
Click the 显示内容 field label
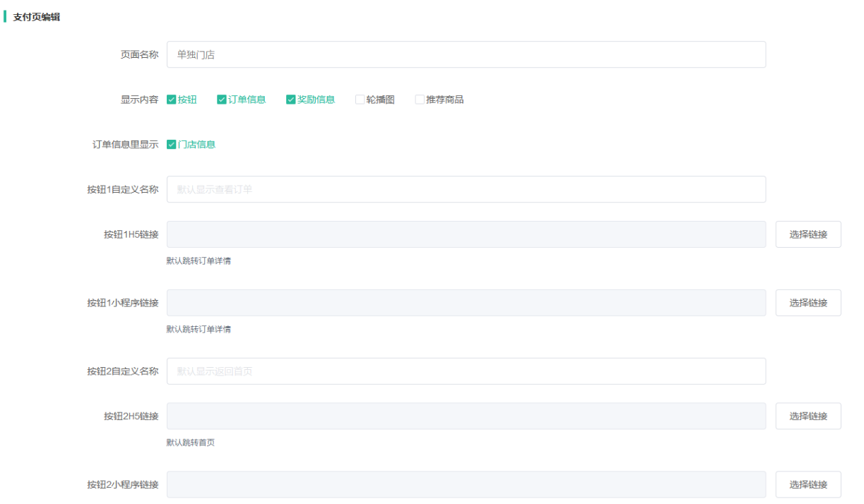tap(139, 100)
